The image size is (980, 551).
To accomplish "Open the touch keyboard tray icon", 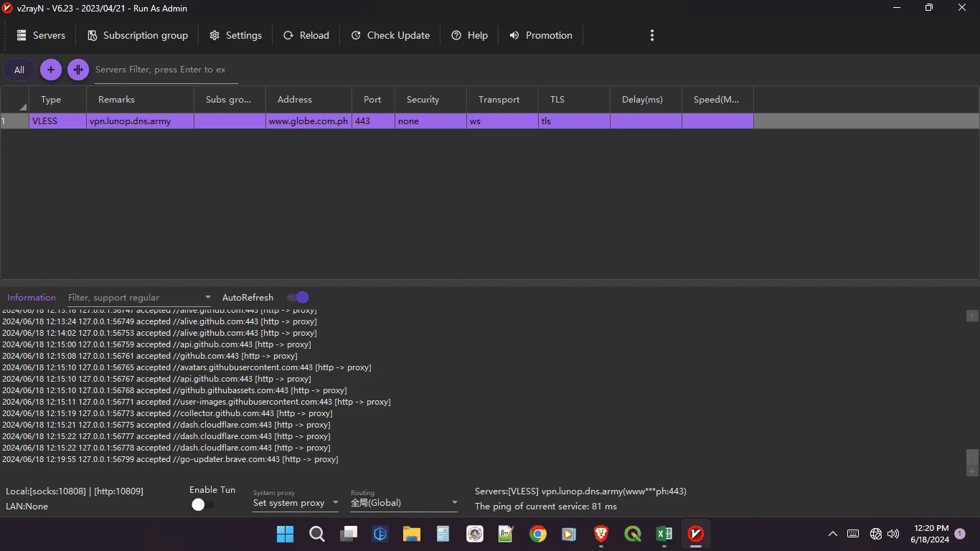I will coord(853,534).
